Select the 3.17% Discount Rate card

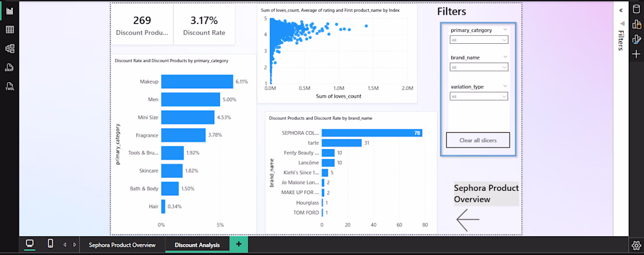pos(204,25)
